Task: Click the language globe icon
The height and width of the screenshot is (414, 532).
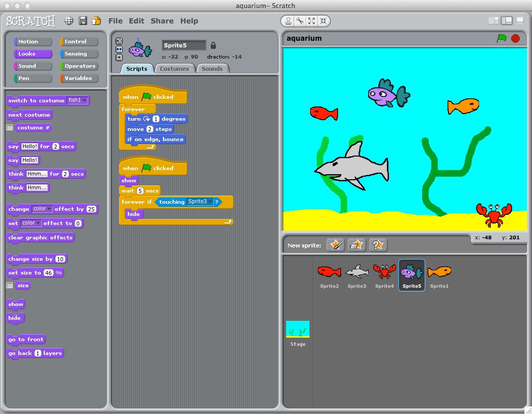Action: click(69, 21)
